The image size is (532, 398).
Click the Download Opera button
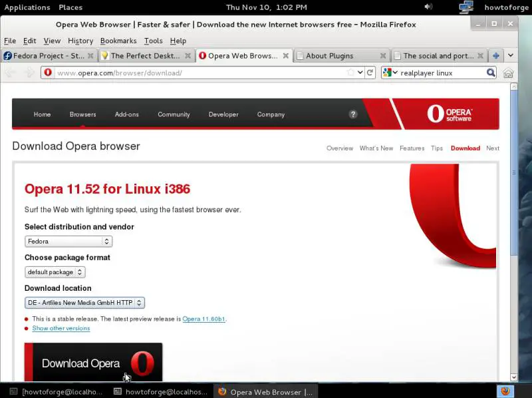(x=93, y=362)
